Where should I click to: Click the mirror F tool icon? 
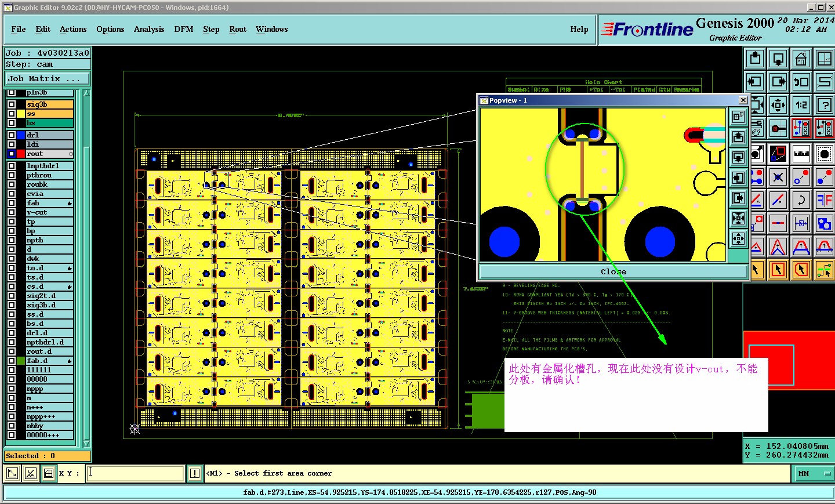click(824, 200)
